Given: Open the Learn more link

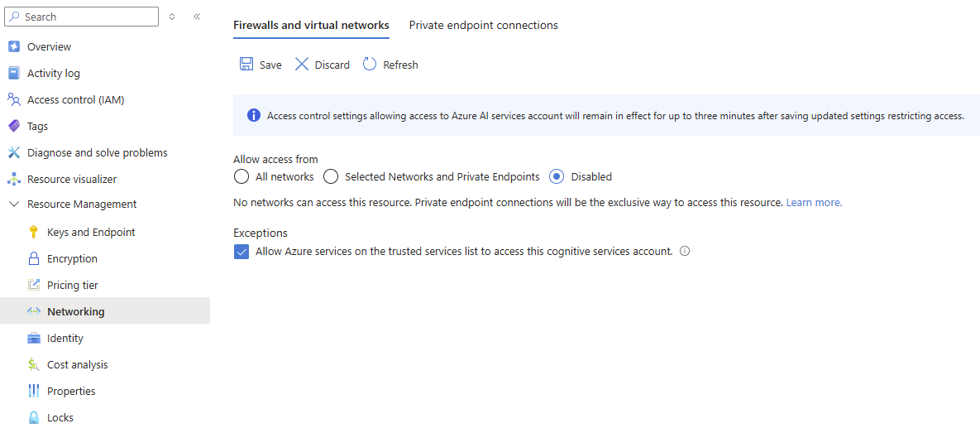Looking at the screenshot, I should pyautogui.click(x=814, y=203).
